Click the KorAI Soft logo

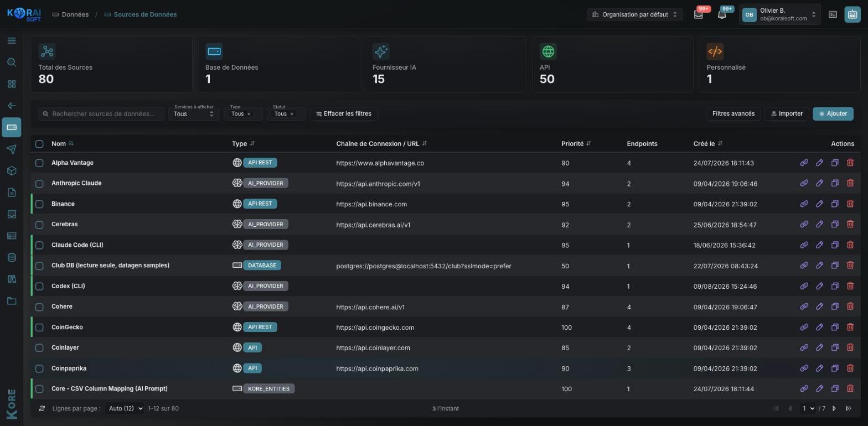[24, 14]
